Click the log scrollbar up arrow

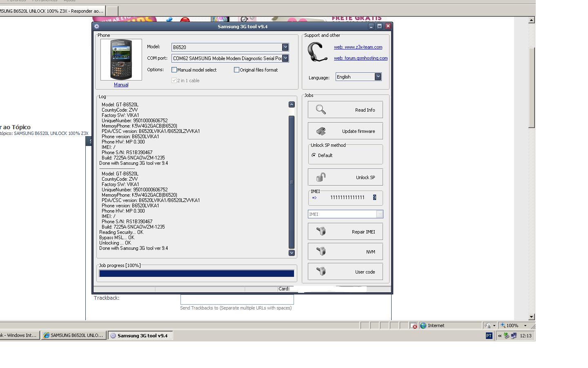292,105
